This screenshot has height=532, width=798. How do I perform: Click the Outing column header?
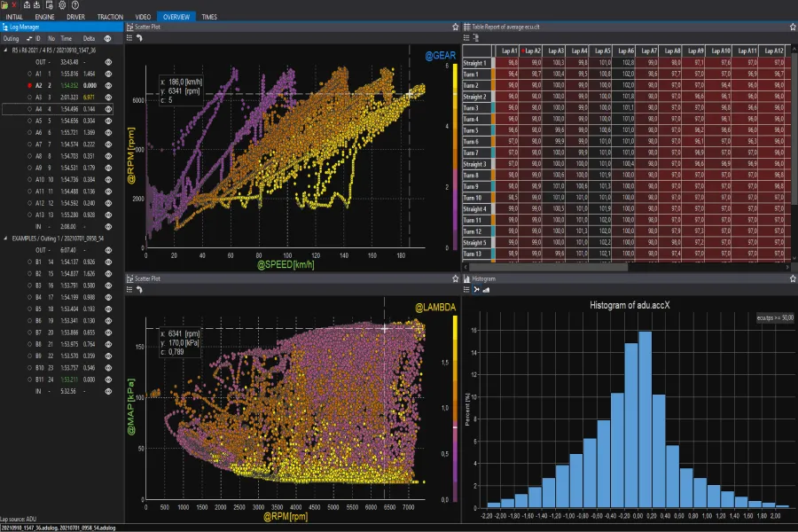pyautogui.click(x=11, y=39)
